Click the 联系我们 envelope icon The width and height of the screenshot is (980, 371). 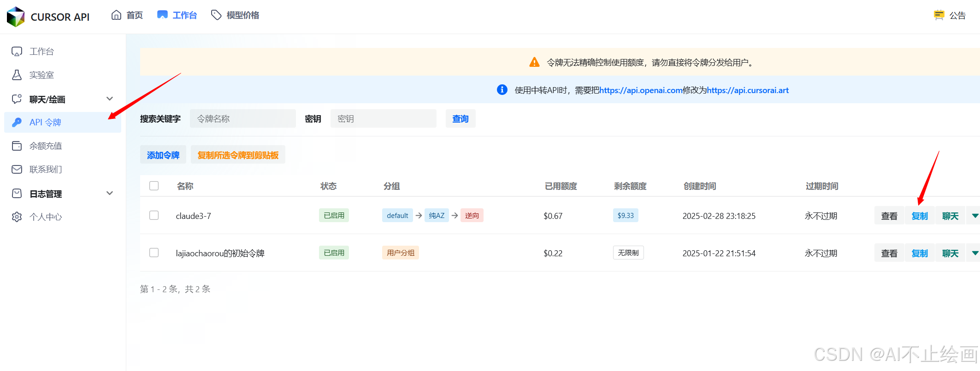tap(17, 169)
